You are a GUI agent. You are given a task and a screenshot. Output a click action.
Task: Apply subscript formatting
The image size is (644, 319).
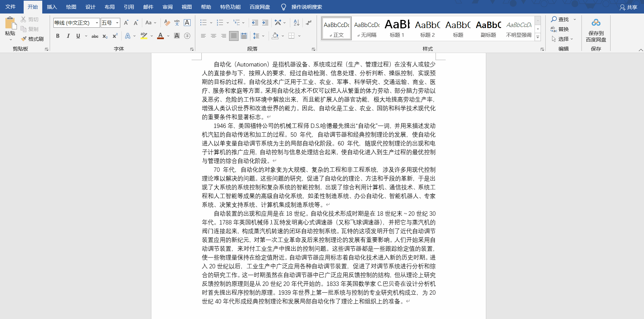click(x=105, y=35)
